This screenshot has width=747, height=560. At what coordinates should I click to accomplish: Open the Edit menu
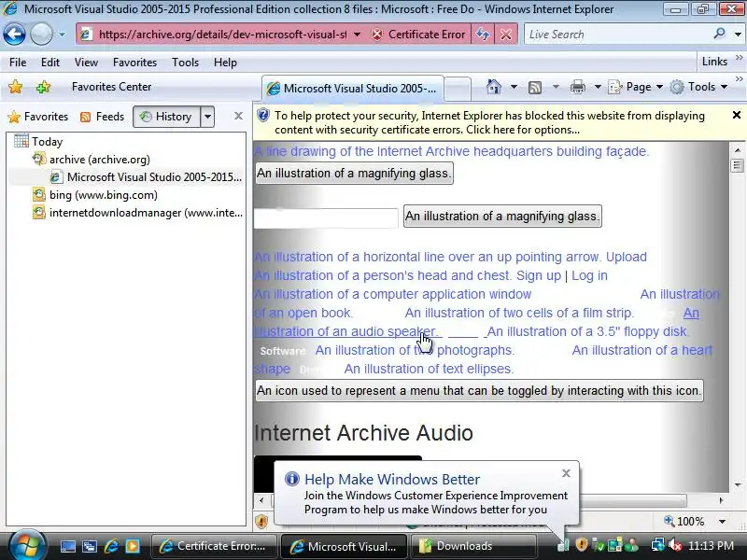click(x=50, y=63)
